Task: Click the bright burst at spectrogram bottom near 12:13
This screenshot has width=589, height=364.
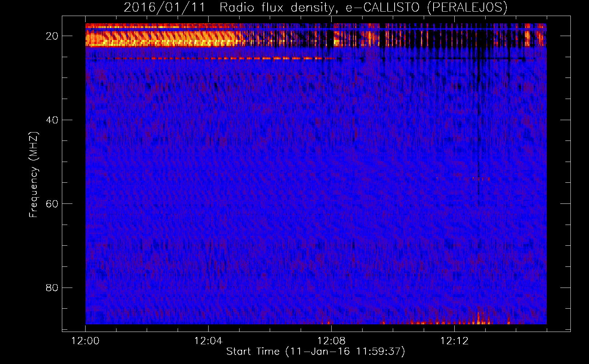Action: tap(479, 317)
